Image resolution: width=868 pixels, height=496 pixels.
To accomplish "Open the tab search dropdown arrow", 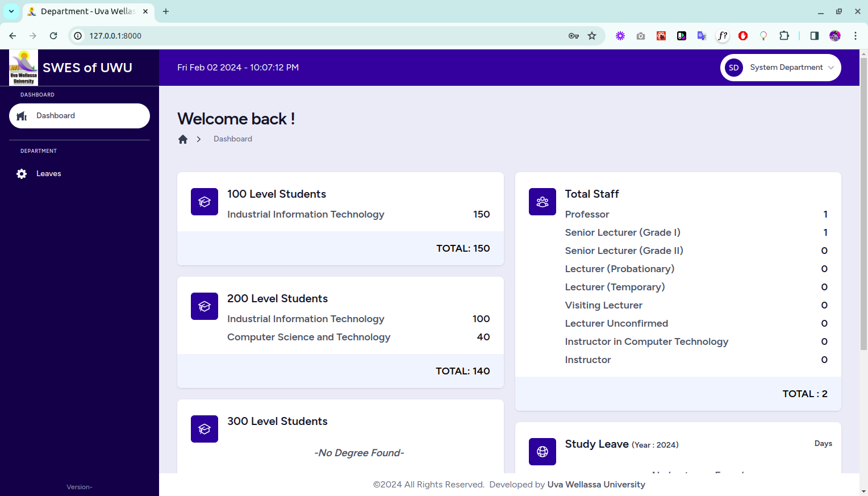I will 11,11.
